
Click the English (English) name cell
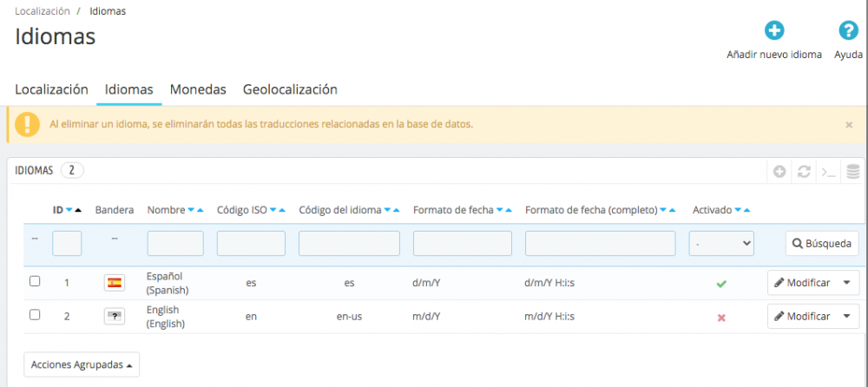coord(166,317)
